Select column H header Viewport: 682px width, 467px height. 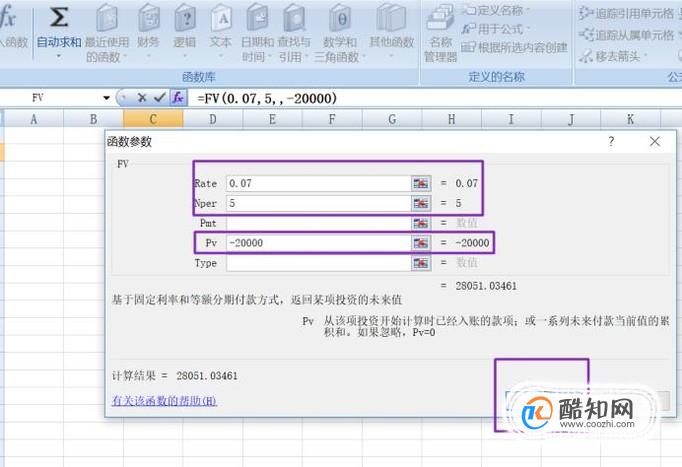[451, 119]
